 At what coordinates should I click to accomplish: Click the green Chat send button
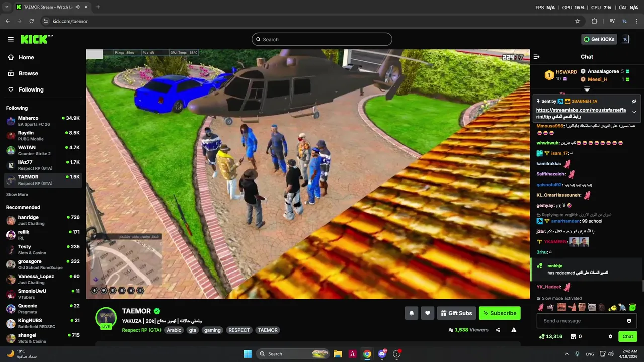coord(628,336)
